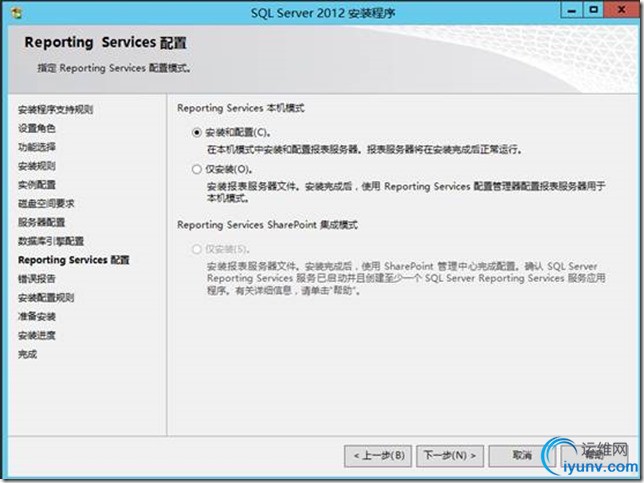Open the 完成 step in the sidebar
Image resolution: width=644 pixels, height=483 pixels.
(x=28, y=354)
